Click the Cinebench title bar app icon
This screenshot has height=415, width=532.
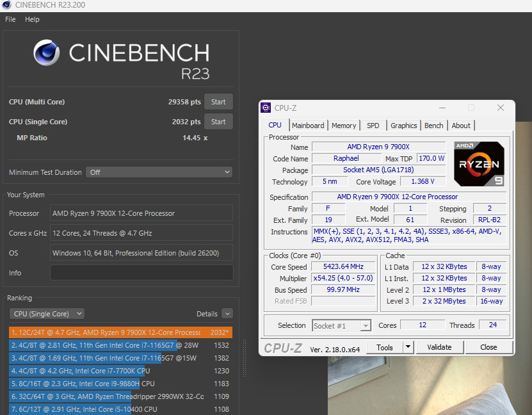6,5
